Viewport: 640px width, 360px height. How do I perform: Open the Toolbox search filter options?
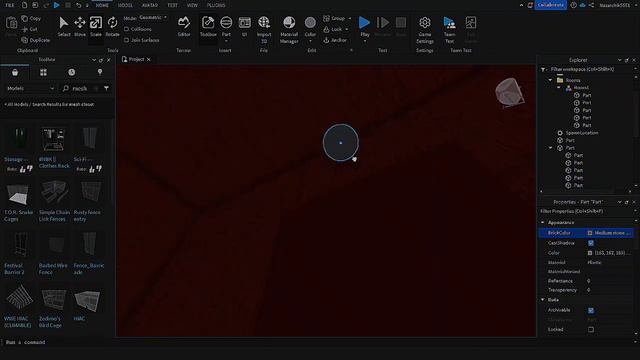[106, 88]
